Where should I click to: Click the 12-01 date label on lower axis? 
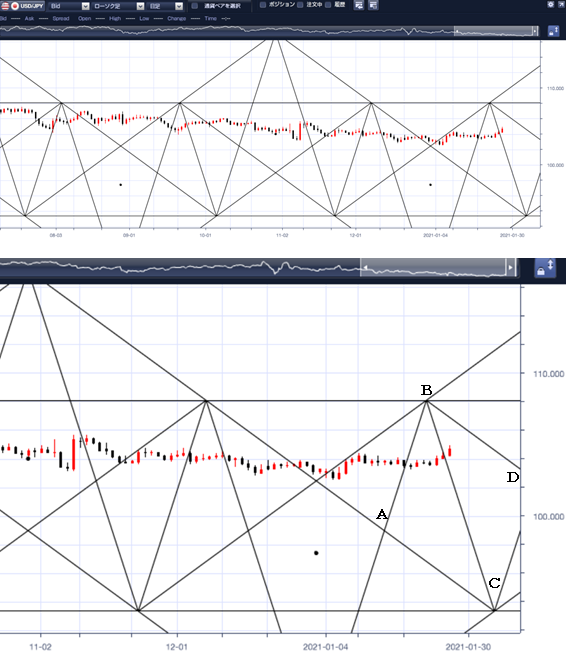click(x=177, y=647)
